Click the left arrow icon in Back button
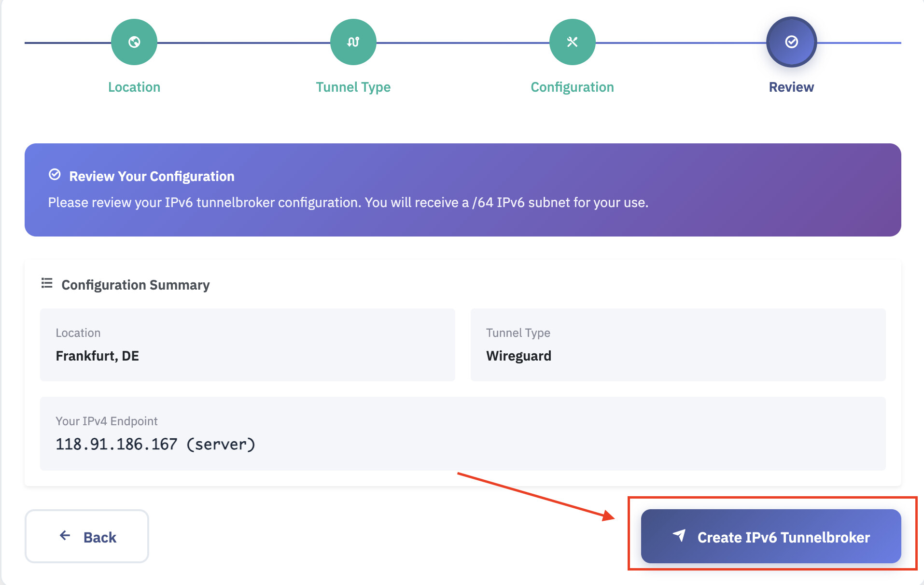 tap(65, 535)
